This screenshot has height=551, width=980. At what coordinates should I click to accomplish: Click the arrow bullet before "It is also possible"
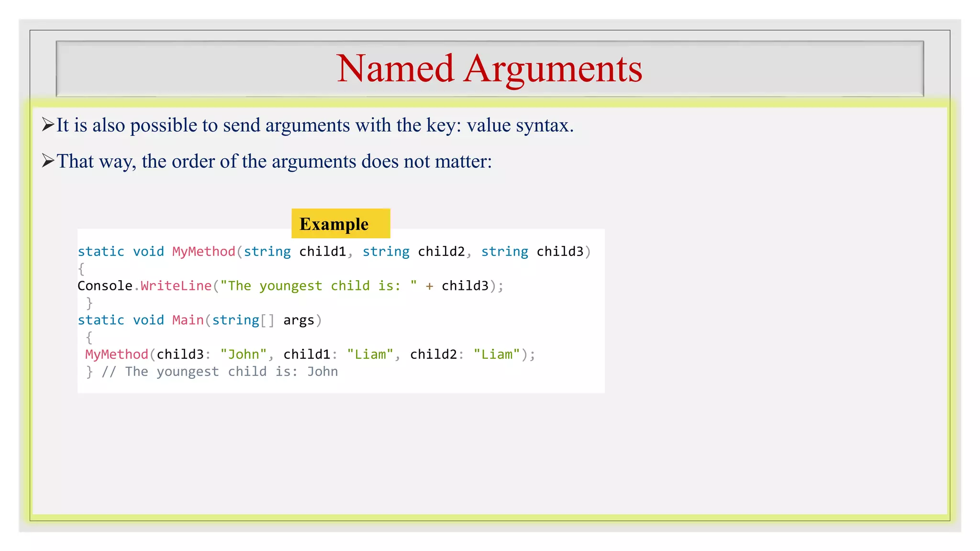coord(48,125)
